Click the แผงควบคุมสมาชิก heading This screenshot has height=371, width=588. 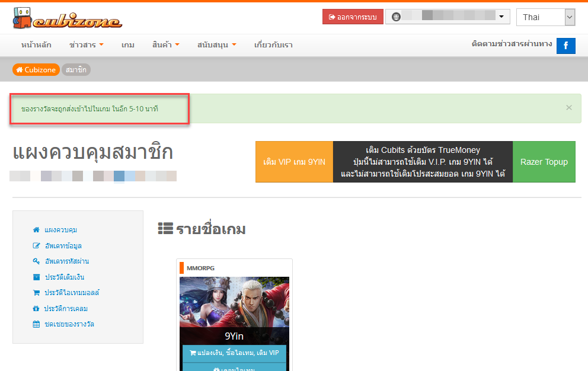click(92, 152)
